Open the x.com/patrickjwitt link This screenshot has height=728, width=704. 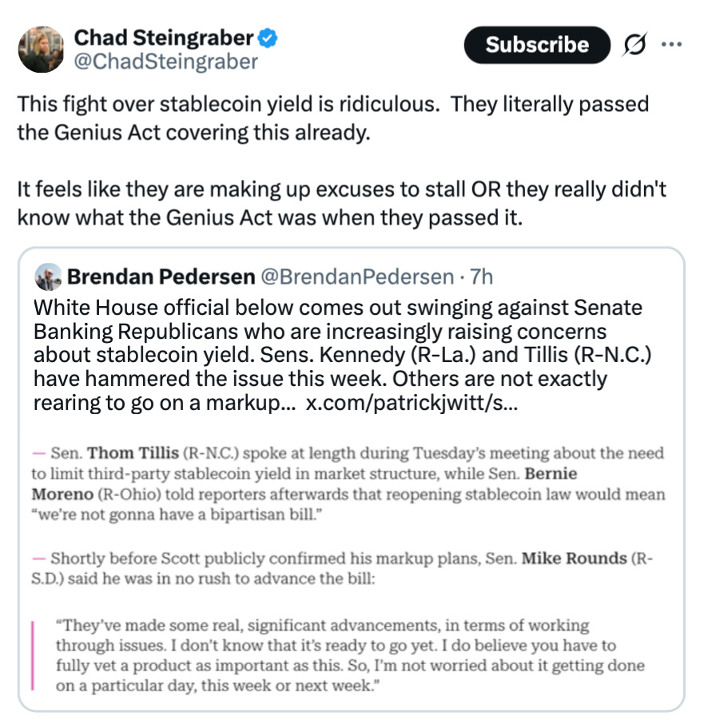tap(412, 404)
